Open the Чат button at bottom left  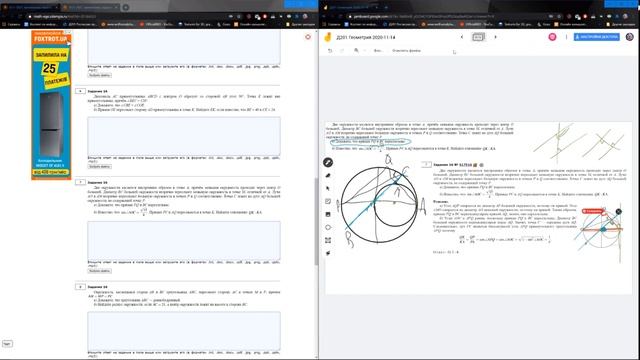pyautogui.click(x=7, y=344)
